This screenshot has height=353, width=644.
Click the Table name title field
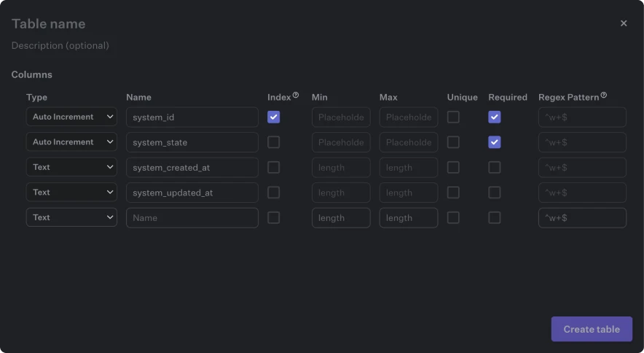[49, 23]
